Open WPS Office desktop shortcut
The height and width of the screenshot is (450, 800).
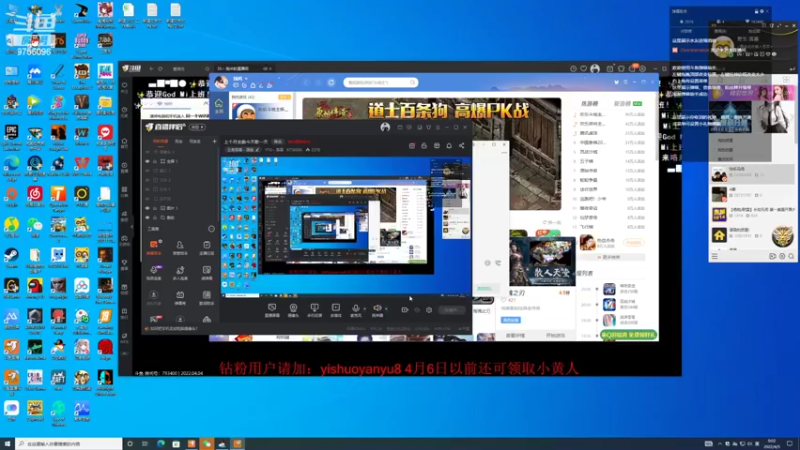point(81,167)
